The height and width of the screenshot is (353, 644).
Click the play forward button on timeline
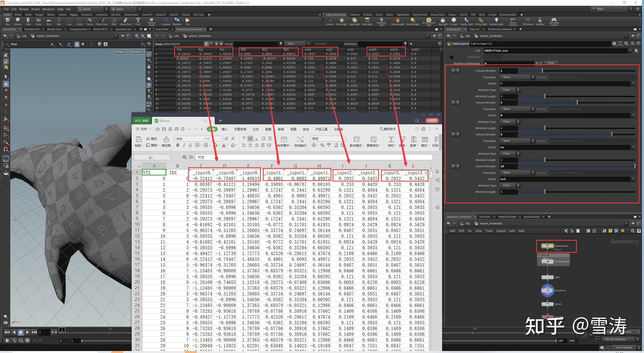click(27, 332)
